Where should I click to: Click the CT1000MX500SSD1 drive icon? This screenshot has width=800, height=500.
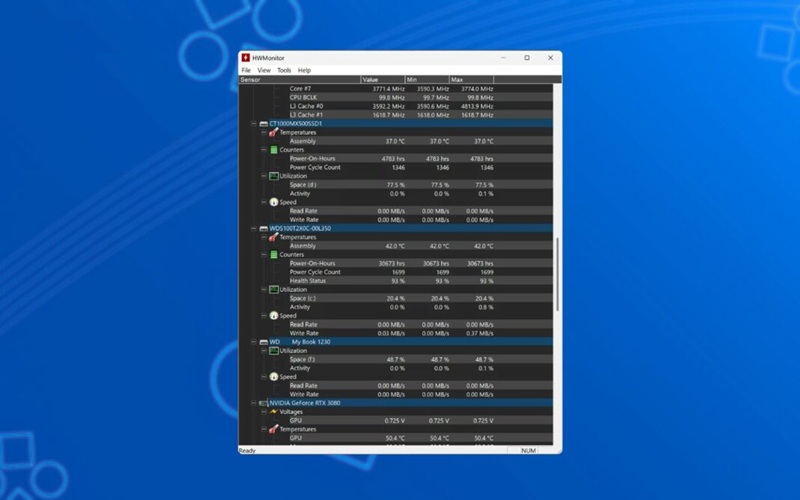[264, 124]
